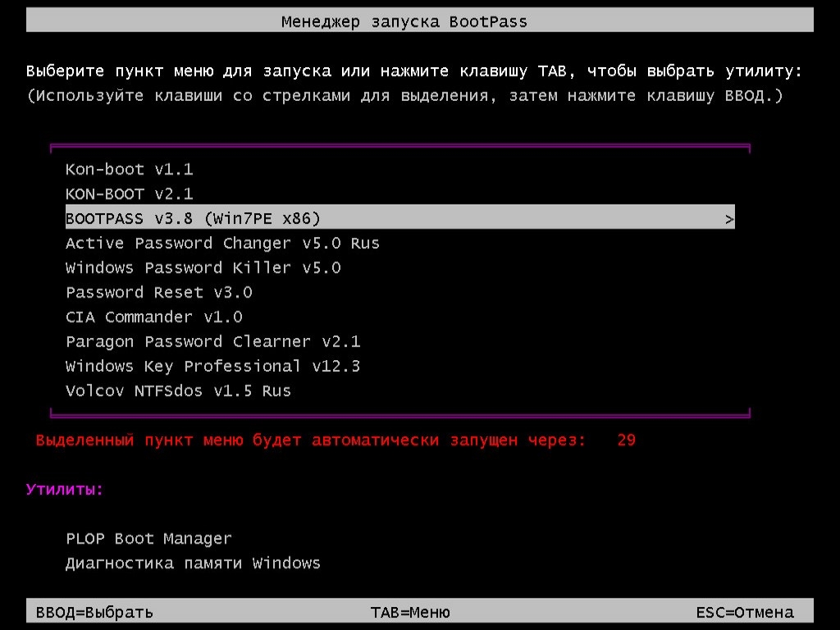
Task: Choose Windows Key Professional v12.3
Action: pos(212,367)
